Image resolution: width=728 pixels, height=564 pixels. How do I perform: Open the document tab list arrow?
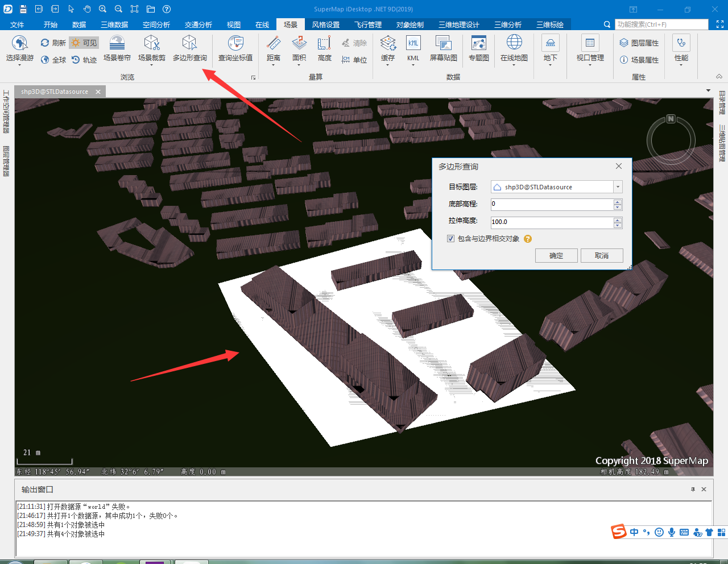pyautogui.click(x=708, y=90)
